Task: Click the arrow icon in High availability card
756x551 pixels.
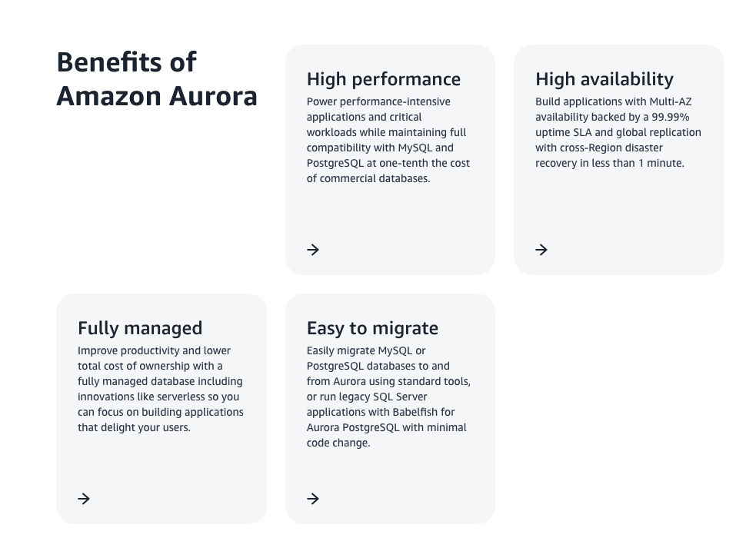Action: (x=541, y=250)
